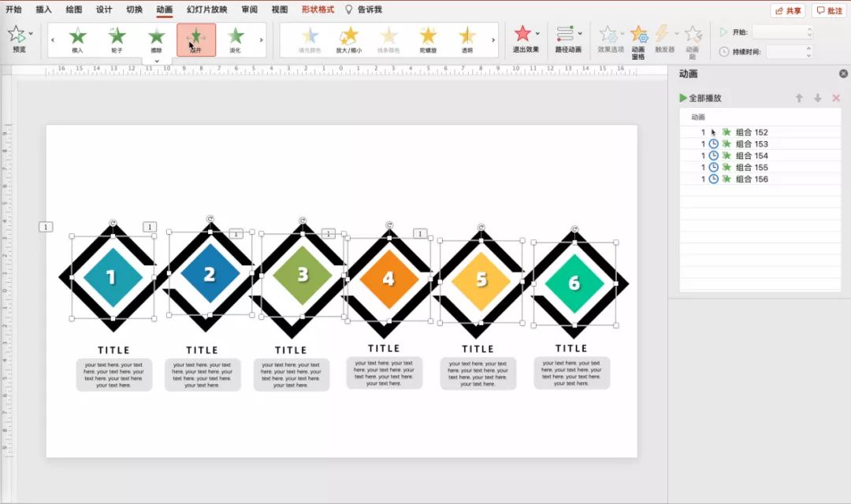Open the 退出效果 exit effects icon
851x504 pixels.
pyautogui.click(x=522, y=34)
